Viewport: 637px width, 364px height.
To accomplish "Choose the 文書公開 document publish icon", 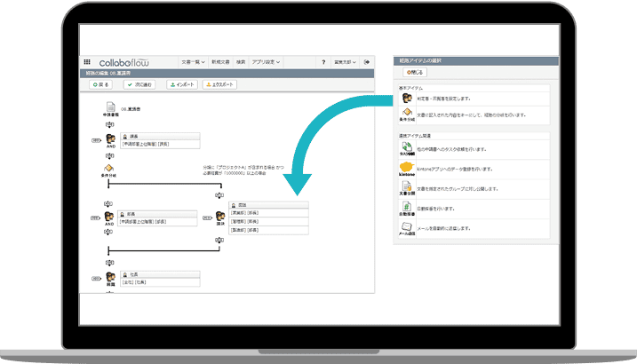I will (406, 189).
